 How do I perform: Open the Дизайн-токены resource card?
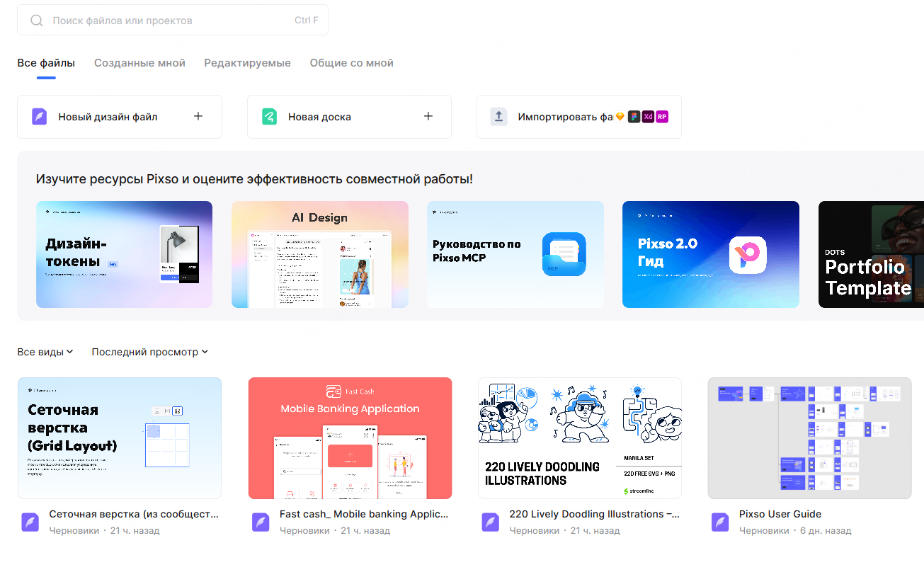[x=124, y=254]
